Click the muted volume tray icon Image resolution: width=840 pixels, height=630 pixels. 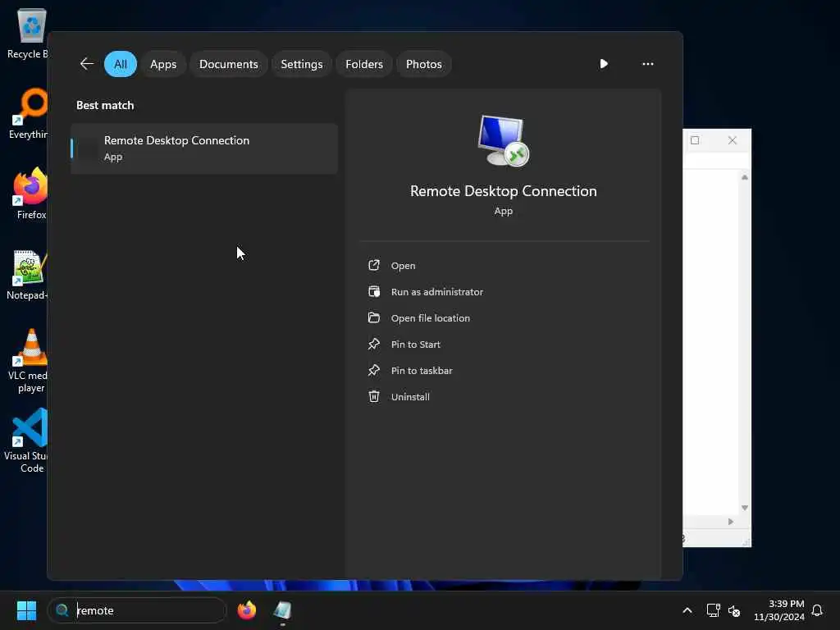(734, 610)
